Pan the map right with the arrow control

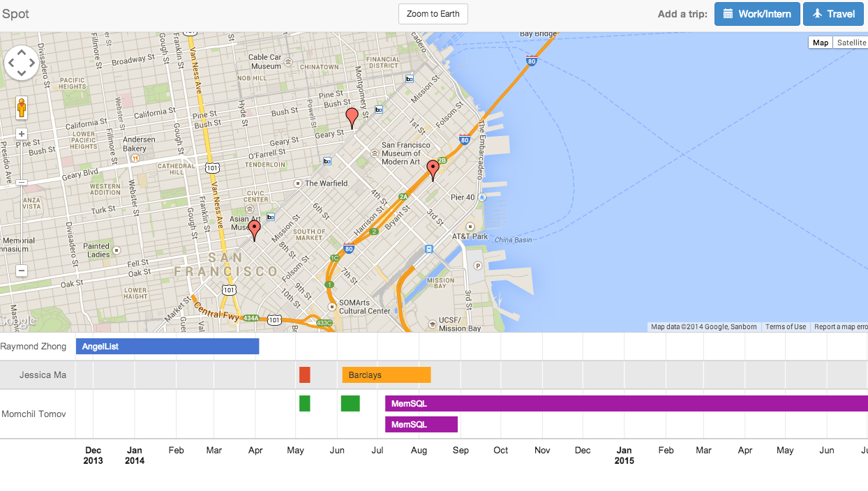33,63
